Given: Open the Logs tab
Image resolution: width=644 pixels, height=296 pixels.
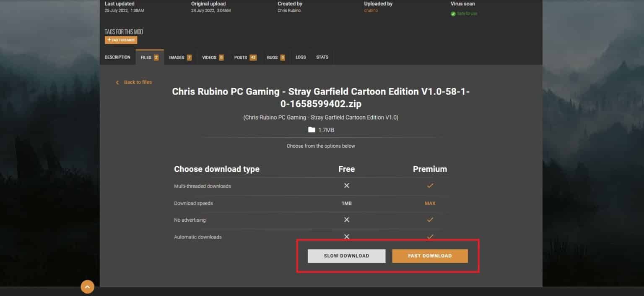Looking at the screenshot, I should (301, 58).
